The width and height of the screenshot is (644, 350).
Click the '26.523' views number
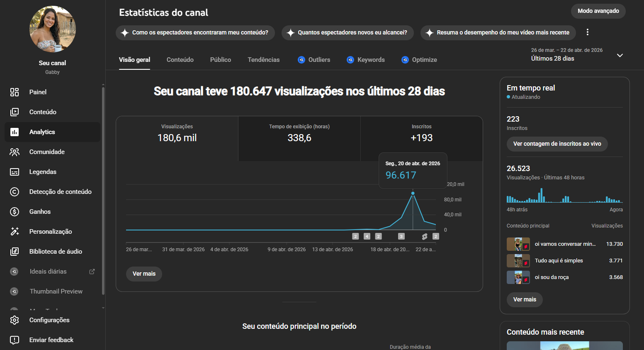tap(518, 169)
